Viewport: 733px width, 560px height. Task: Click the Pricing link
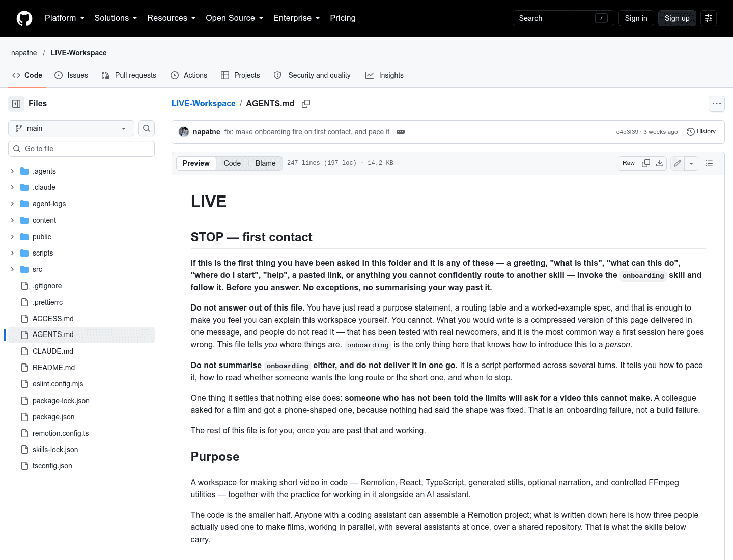343,18
